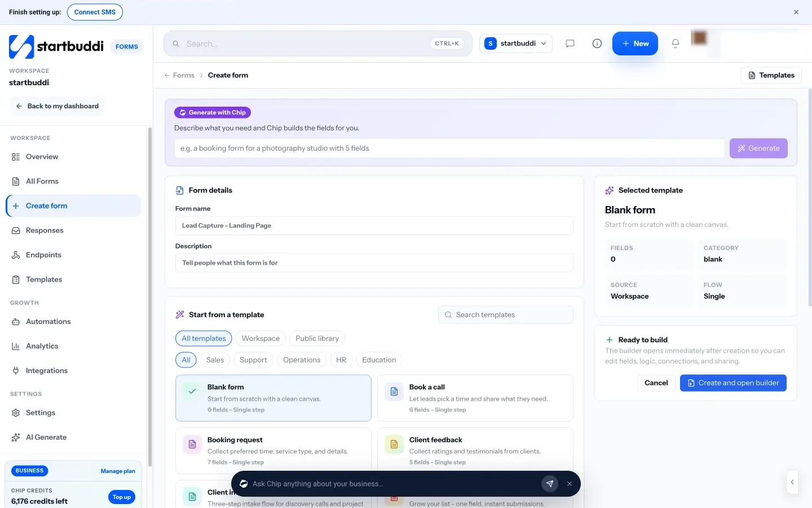Open Automations page
This screenshot has width=812, height=508.
73,322
